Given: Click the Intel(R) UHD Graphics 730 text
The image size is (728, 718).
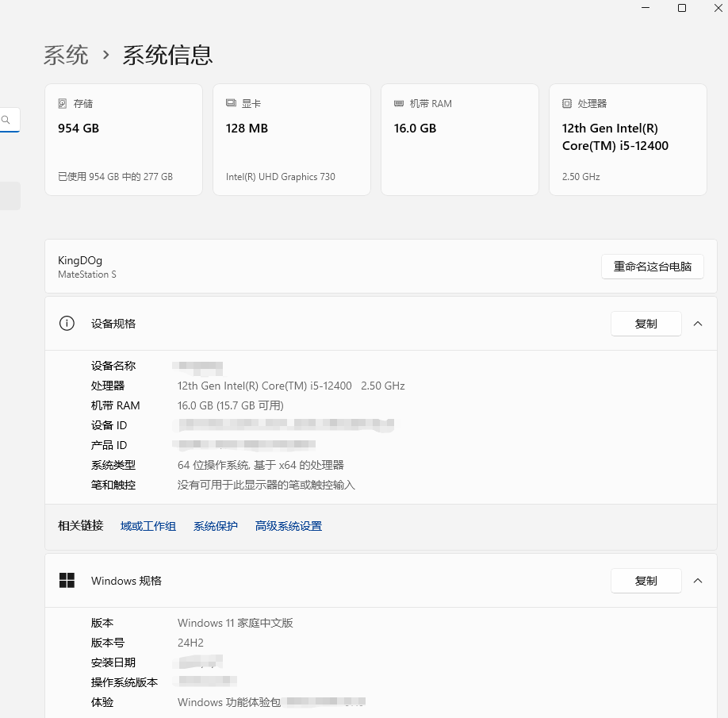Looking at the screenshot, I should 281,176.
